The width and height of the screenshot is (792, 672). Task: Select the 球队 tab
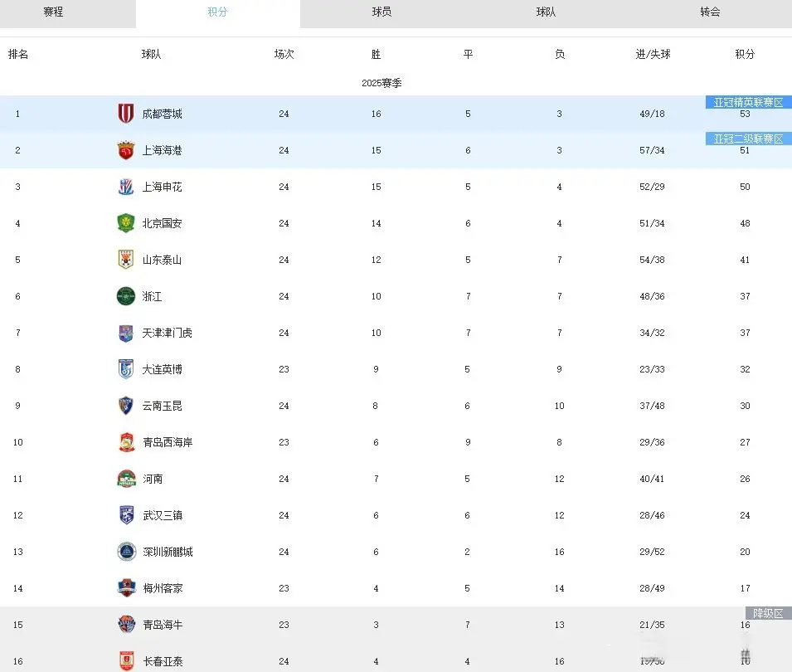(546, 12)
